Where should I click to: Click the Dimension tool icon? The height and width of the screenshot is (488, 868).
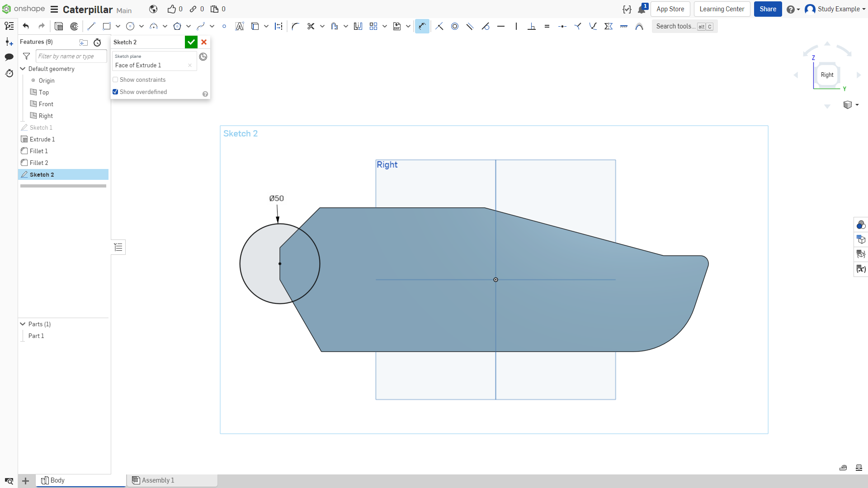point(422,26)
